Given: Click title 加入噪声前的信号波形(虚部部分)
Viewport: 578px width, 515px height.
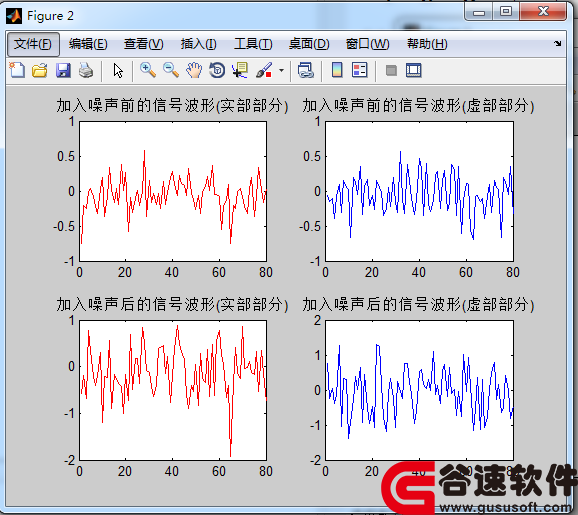Looking at the screenshot, I should [x=418, y=106].
